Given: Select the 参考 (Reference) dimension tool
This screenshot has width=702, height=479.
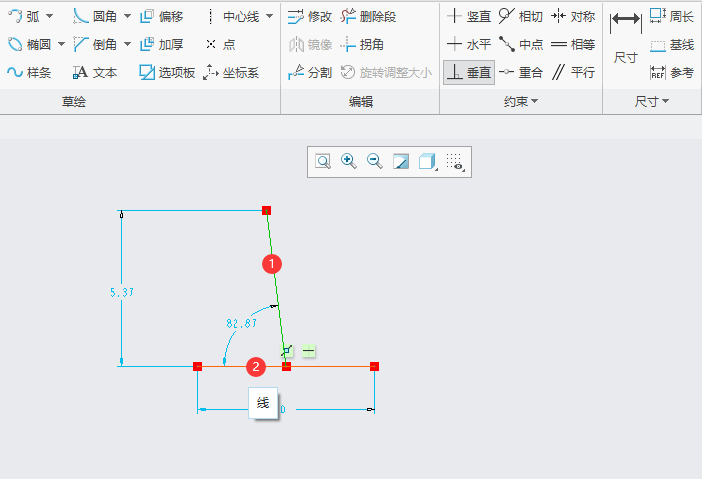Looking at the screenshot, I should tap(672, 73).
